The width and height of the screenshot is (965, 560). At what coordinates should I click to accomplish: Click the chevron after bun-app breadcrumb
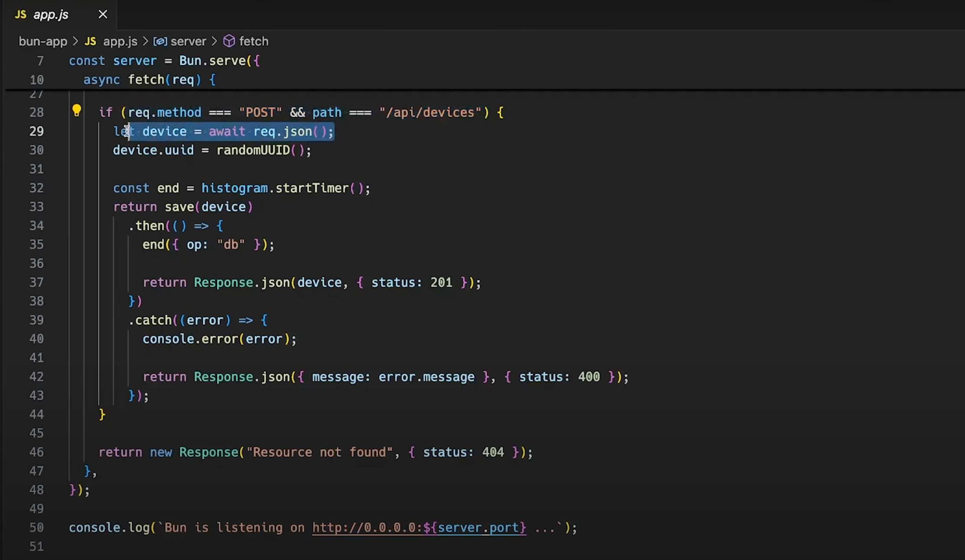[76, 41]
